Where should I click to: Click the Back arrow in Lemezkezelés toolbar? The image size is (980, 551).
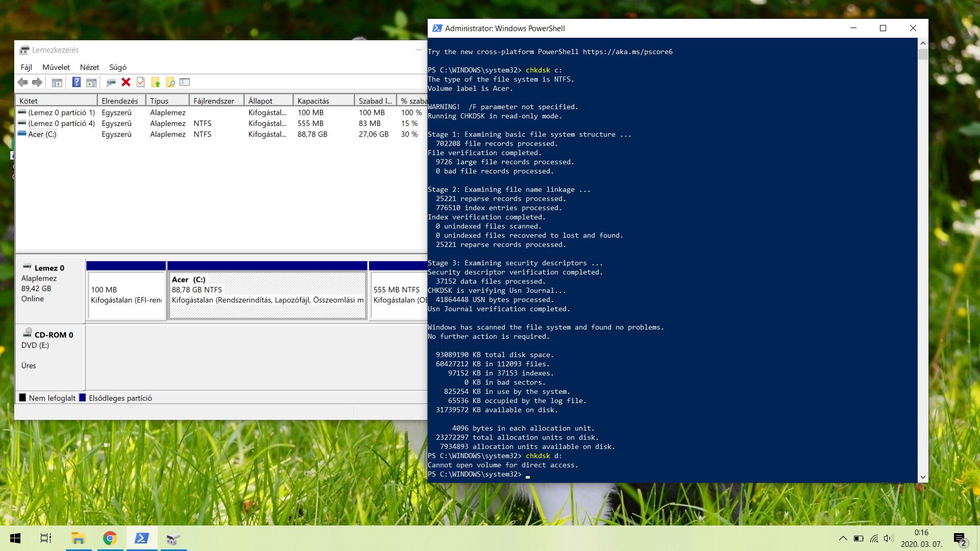click(x=22, y=82)
